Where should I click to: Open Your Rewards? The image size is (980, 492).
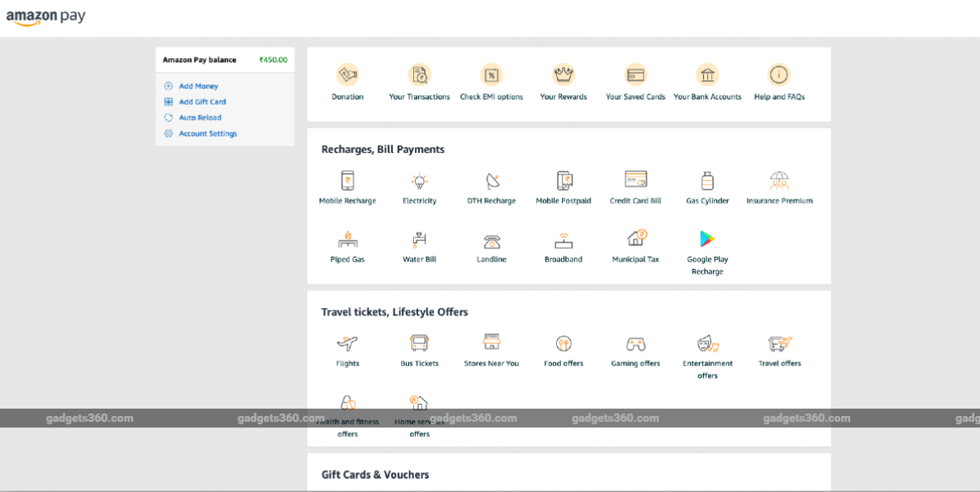pyautogui.click(x=563, y=79)
